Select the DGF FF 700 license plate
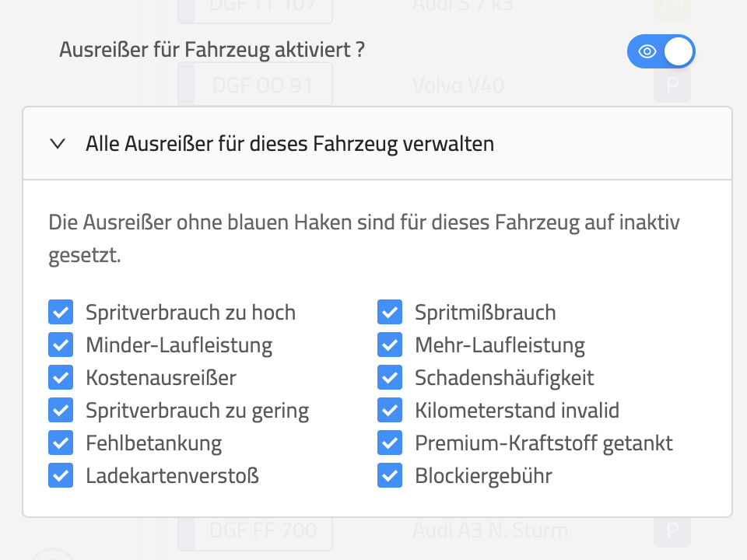The height and width of the screenshot is (560, 747). coord(263,531)
